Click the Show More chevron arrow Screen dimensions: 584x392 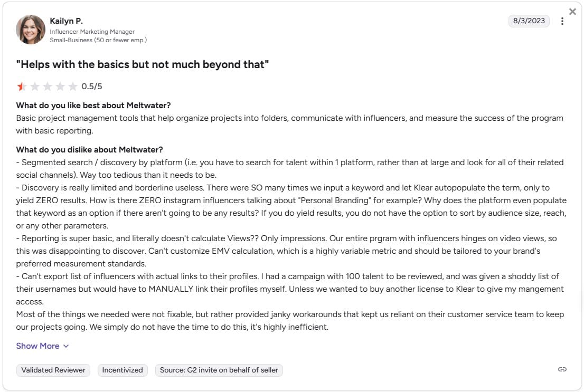click(66, 346)
